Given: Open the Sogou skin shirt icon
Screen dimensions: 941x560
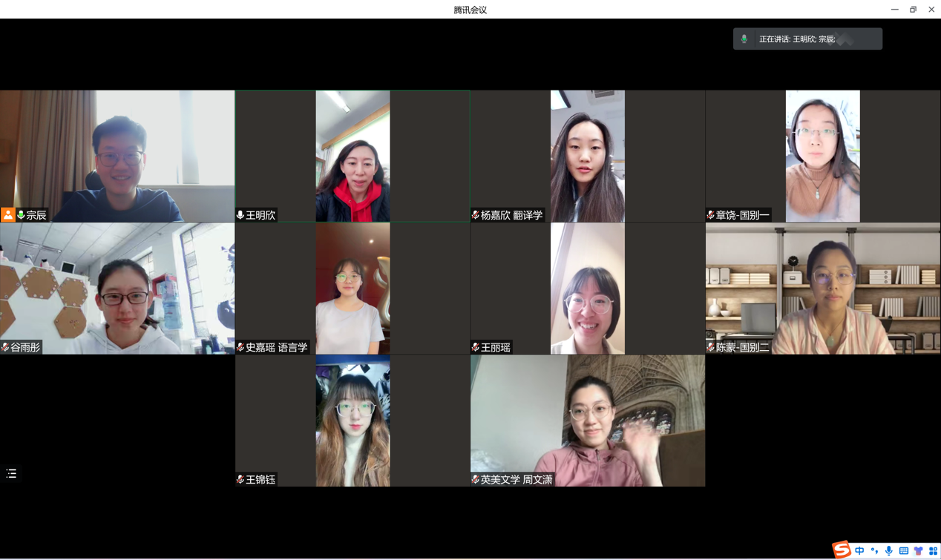Looking at the screenshot, I should coord(918,551).
